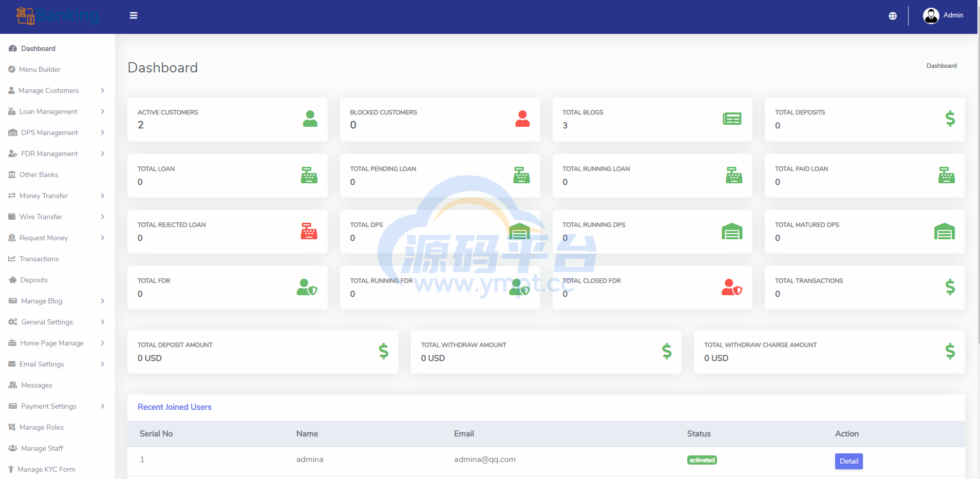Click the dollar icon on Total Deposit Amount card
980x479 pixels.
click(384, 351)
